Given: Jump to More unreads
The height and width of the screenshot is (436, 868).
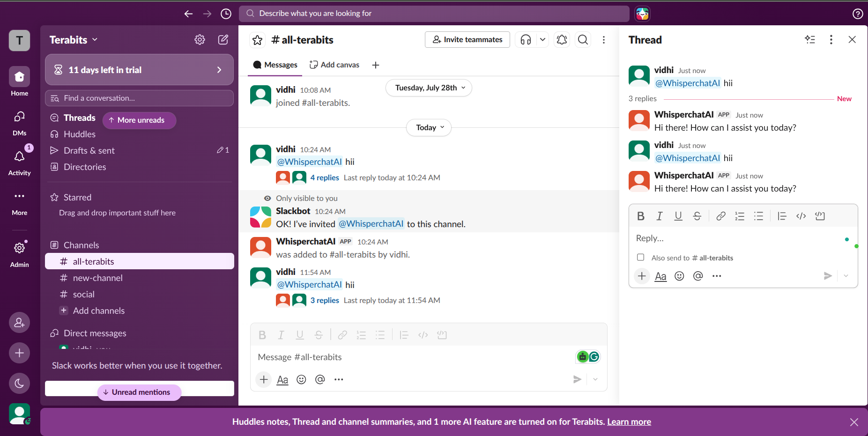Looking at the screenshot, I should [139, 120].
